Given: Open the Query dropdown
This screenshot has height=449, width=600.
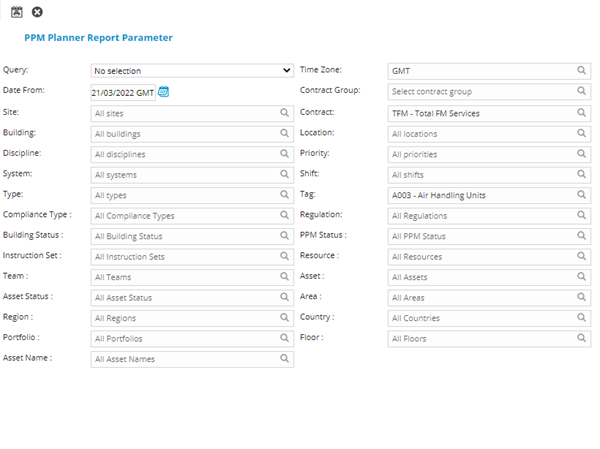Looking at the screenshot, I should (190, 71).
